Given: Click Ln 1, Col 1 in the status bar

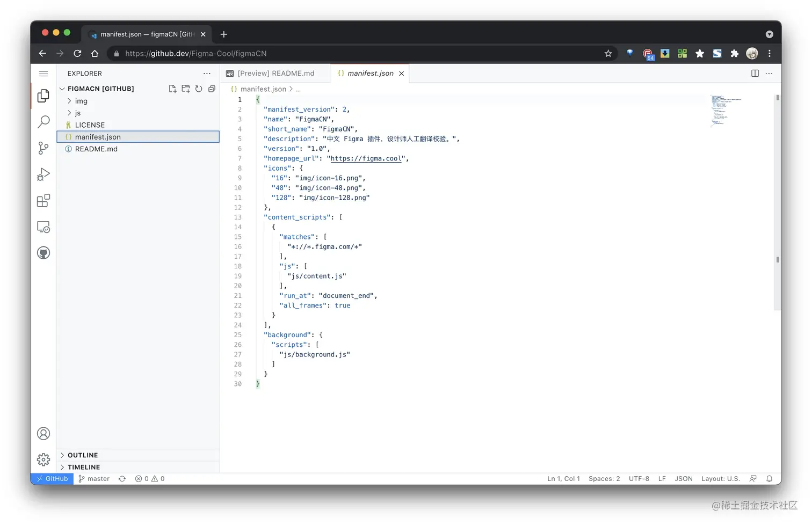Looking at the screenshot, I should [x=563, y=479].
